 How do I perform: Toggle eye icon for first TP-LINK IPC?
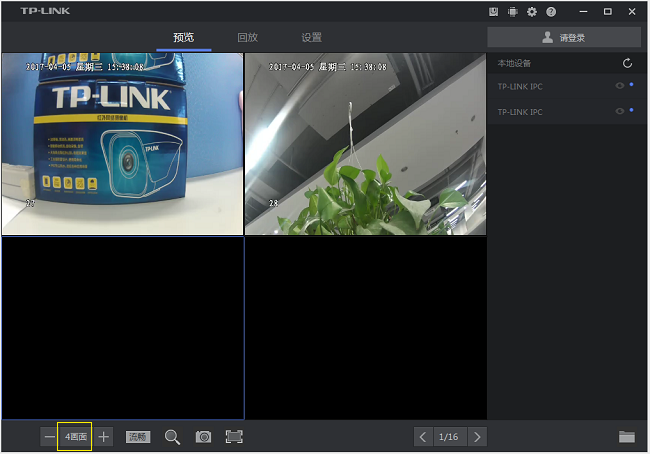[x=620, y=86]
